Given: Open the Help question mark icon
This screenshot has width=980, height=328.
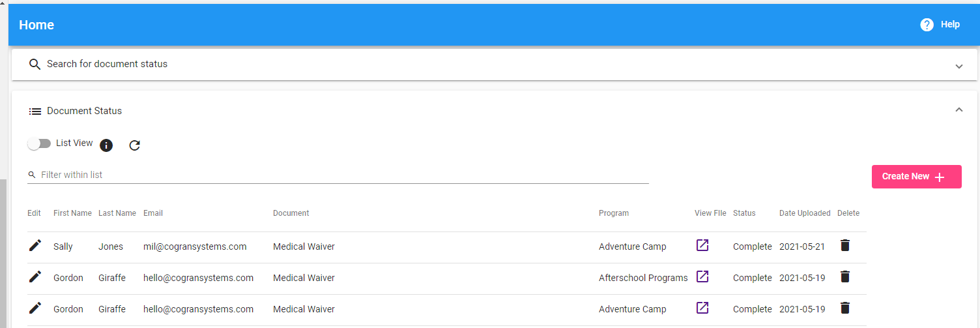Looking at the screenshot, I should point(927,25).
